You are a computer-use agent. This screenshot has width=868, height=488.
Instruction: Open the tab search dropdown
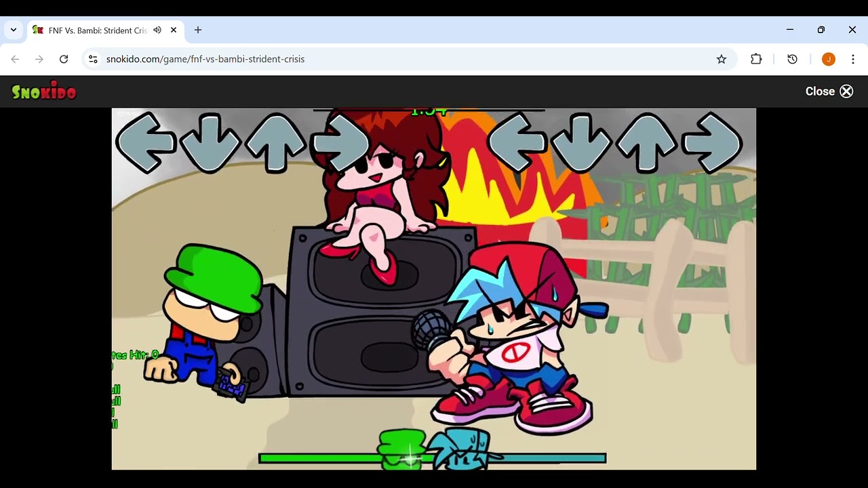click(14, 30)
